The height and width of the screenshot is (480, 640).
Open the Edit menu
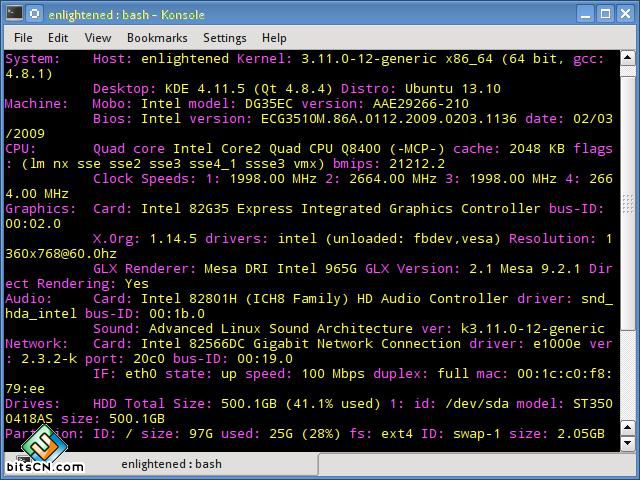[58, 38]
